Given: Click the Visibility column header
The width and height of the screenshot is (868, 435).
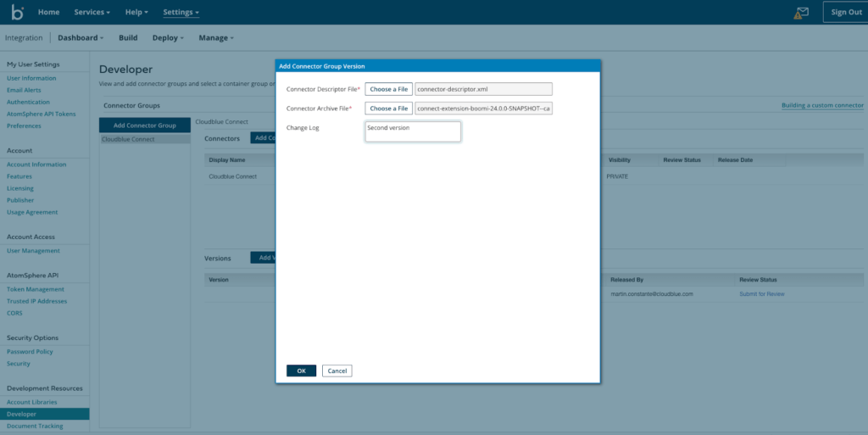Looking at the screenshot, I should click(620, 160).
